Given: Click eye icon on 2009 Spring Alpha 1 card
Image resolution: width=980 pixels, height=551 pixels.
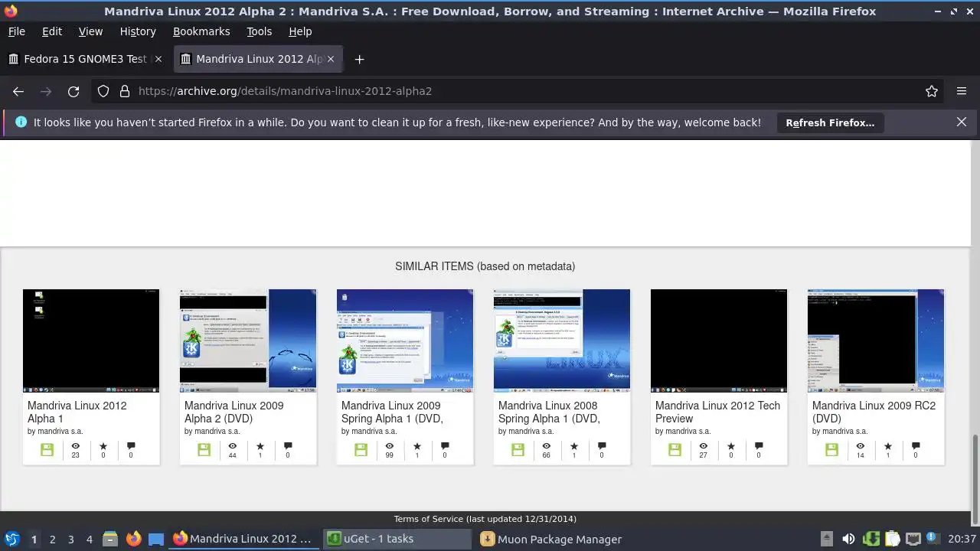Looking at the screenshot, I should (x=390, y=446).
